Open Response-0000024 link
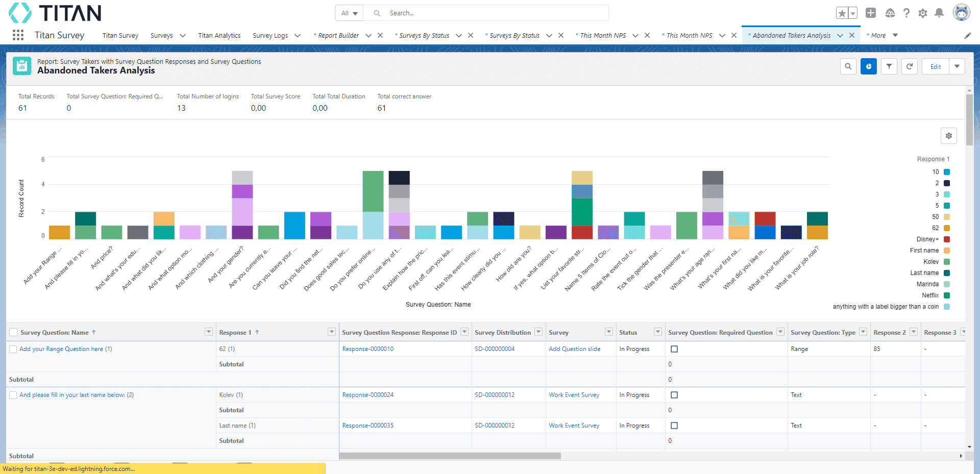This screenshot has width=980, height=474. point(367,395)
